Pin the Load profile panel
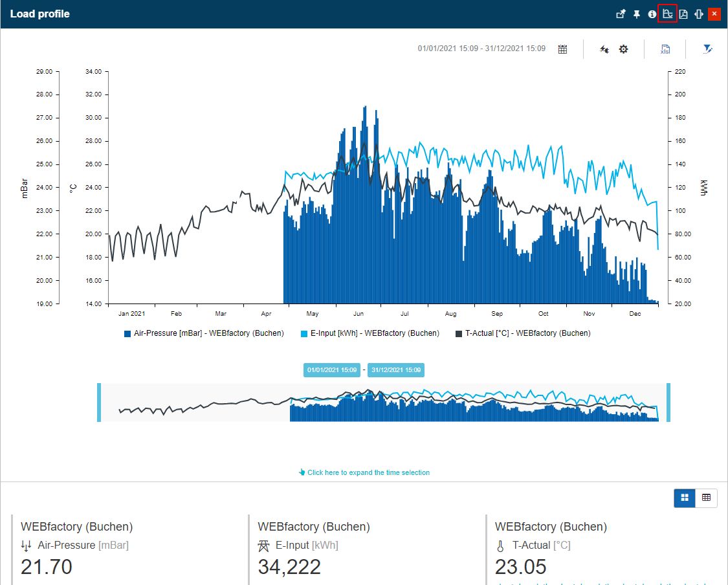 [x=637, y=14]
